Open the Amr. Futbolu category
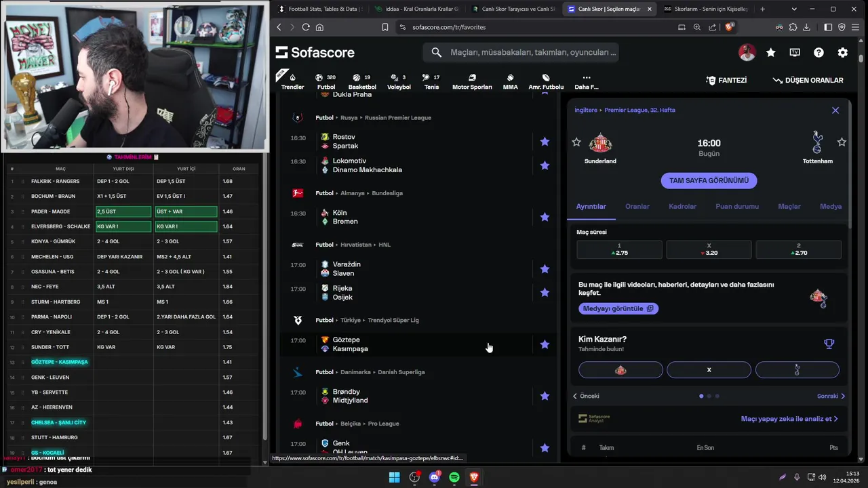868x488 pixels. (x=546, y=81)
